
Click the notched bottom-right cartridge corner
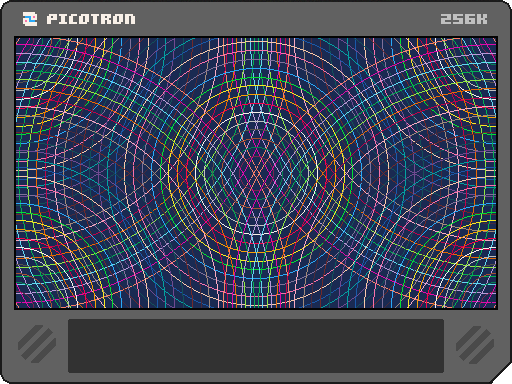point(502,374)
